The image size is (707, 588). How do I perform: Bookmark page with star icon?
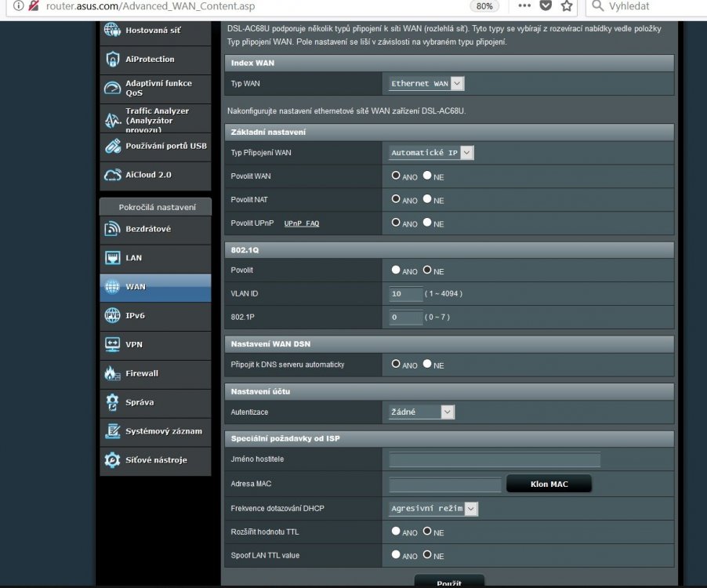567,5
